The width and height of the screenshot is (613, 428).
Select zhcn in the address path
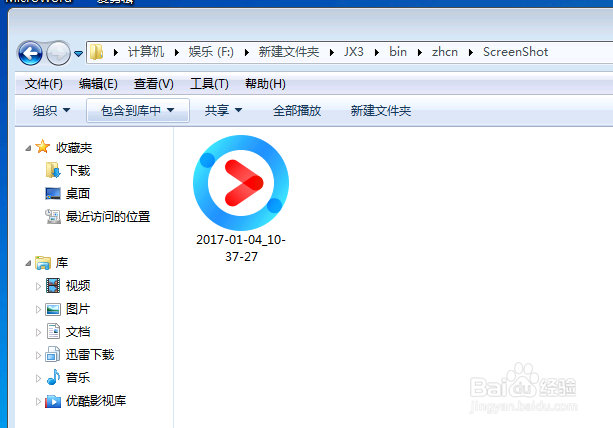tap(445, 52)
